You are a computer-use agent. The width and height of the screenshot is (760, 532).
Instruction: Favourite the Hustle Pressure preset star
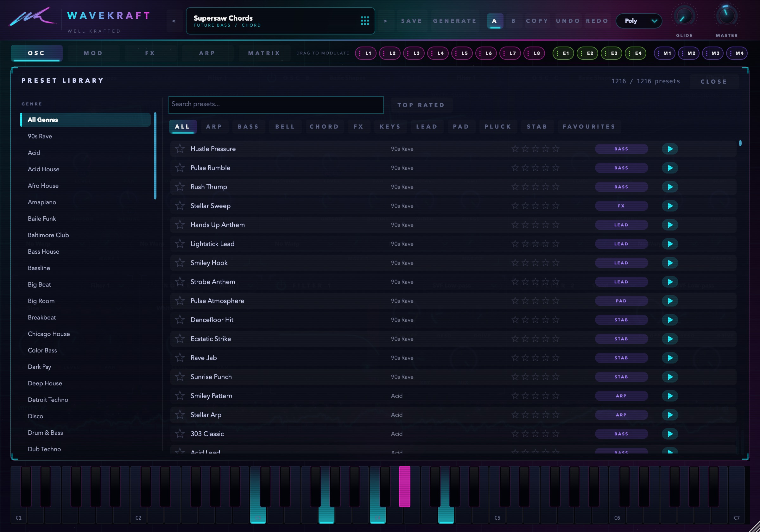[180, 149]
